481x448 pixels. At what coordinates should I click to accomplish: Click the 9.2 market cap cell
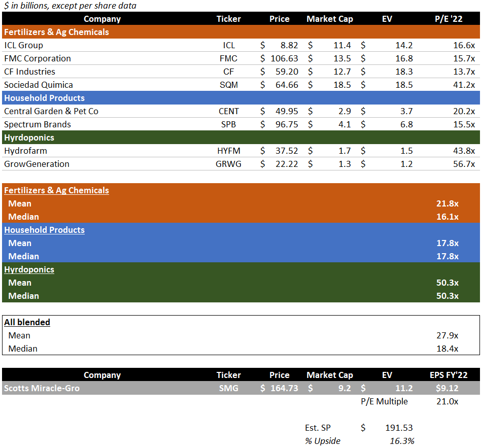[x=345, y=388]
